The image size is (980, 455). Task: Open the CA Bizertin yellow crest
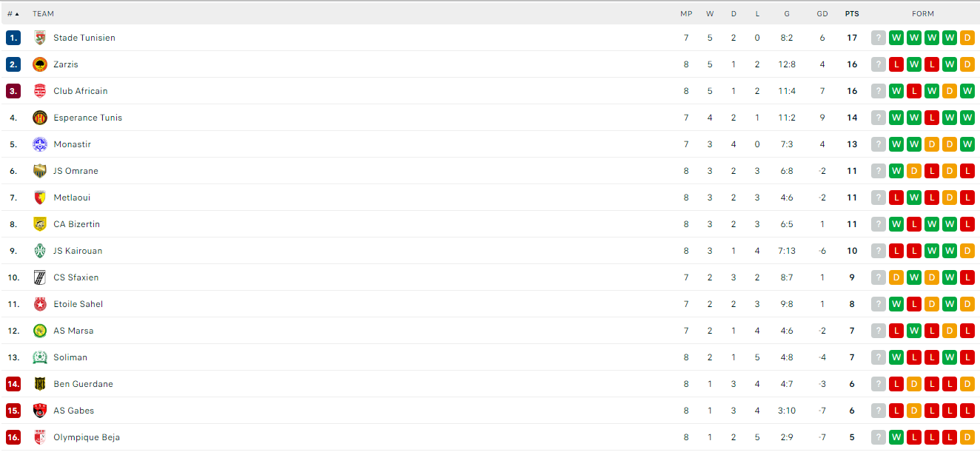point(40,224)
